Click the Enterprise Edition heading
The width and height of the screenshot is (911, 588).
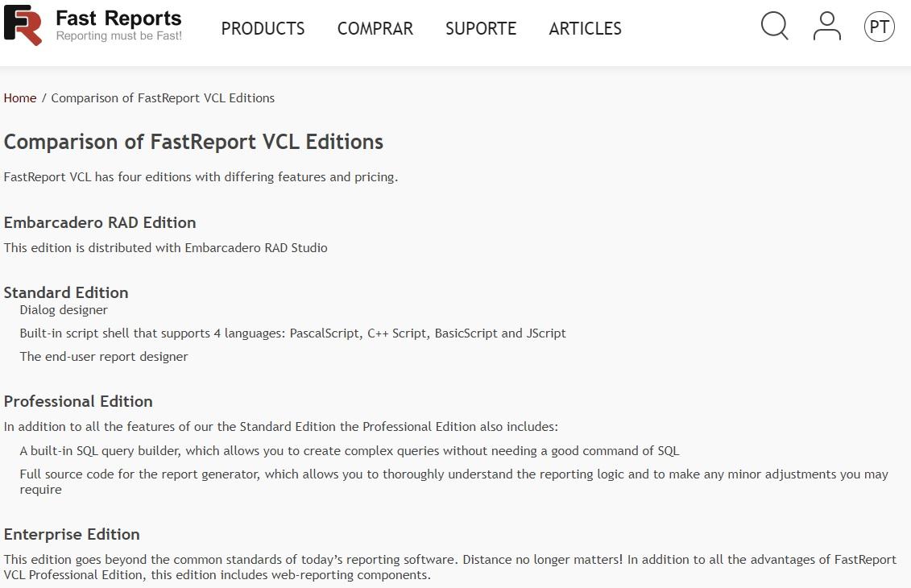[72, 534]
